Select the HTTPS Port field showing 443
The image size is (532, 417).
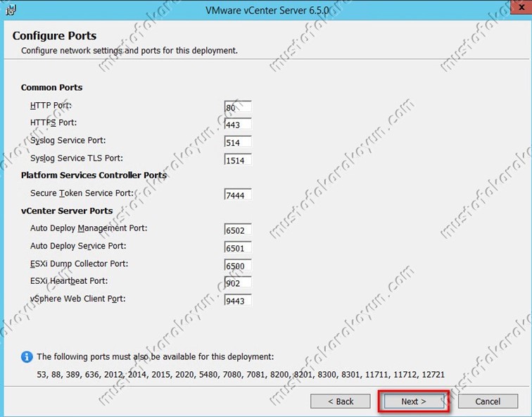[x=238, y=125]
